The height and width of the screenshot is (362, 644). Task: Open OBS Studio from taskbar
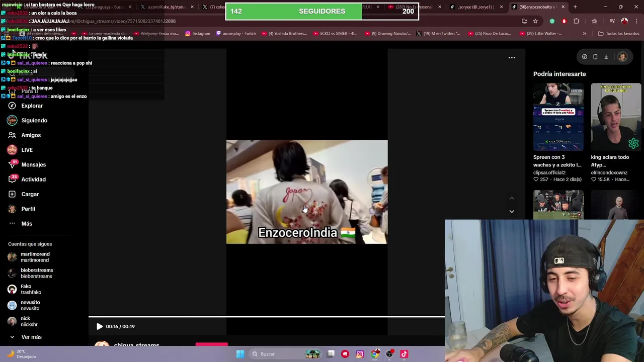(x=389, y=354)
